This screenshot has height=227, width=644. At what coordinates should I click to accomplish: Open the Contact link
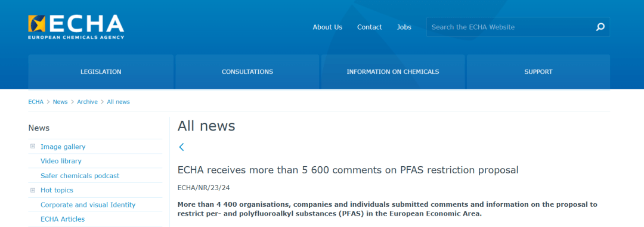click(369, 27)
